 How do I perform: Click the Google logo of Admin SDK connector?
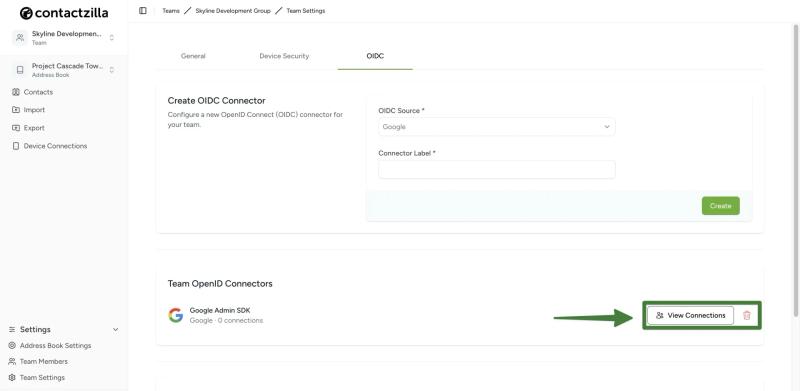[x=176, y=315]
